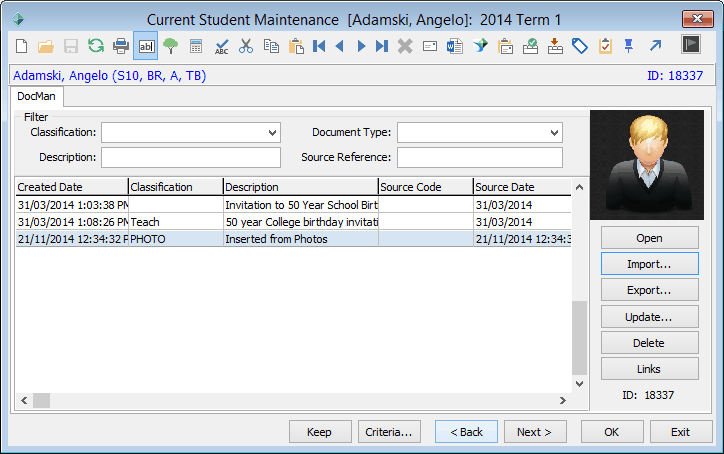The height and width of the screenshot is (454, 724).
Task: Go to next record arrow icon
Action: click(361, 46)
